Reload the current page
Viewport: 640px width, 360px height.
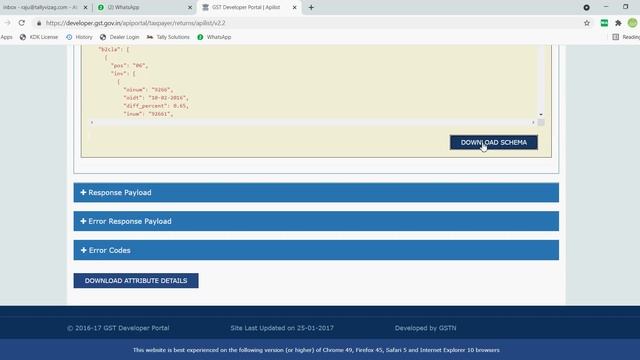(22, 23)
